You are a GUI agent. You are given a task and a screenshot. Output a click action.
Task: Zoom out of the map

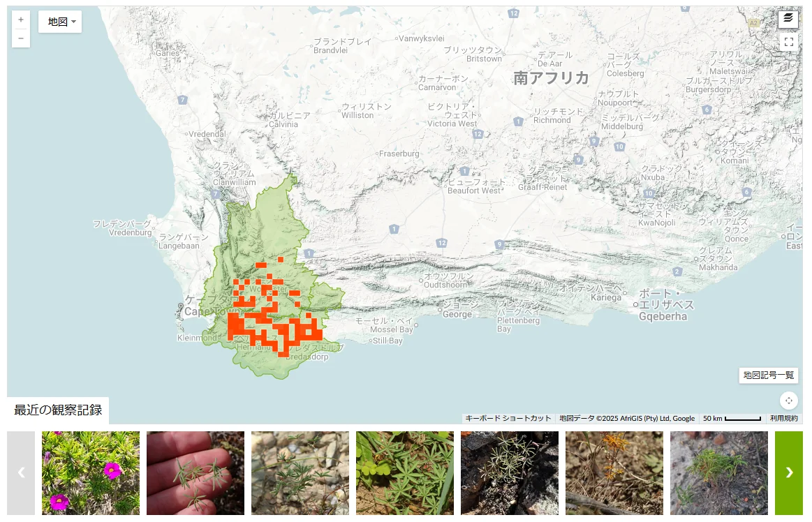click(21, 38)
